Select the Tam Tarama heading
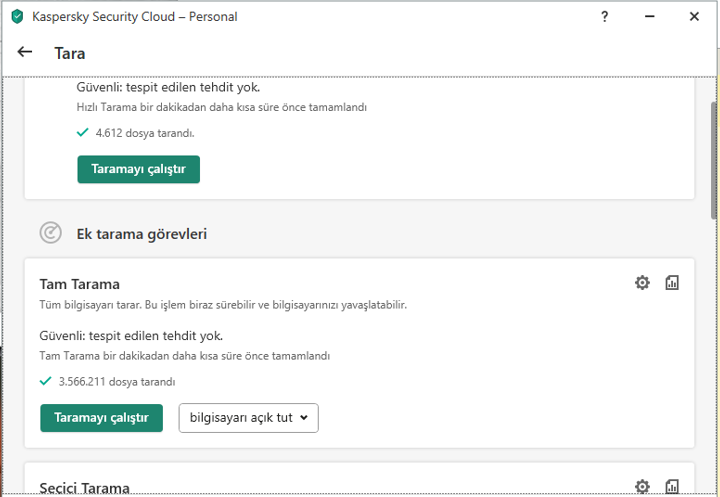This screenshot has height=497, width=720. coord(79,284)
